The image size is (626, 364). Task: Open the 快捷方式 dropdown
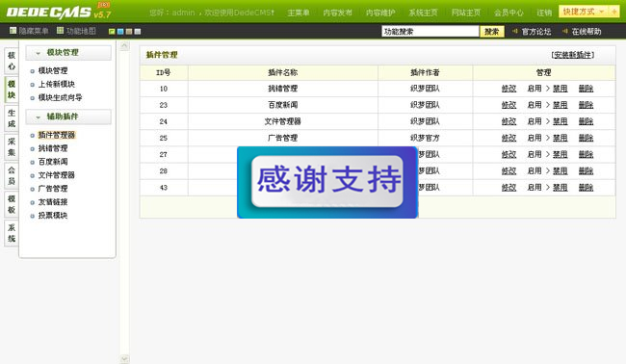584,12
